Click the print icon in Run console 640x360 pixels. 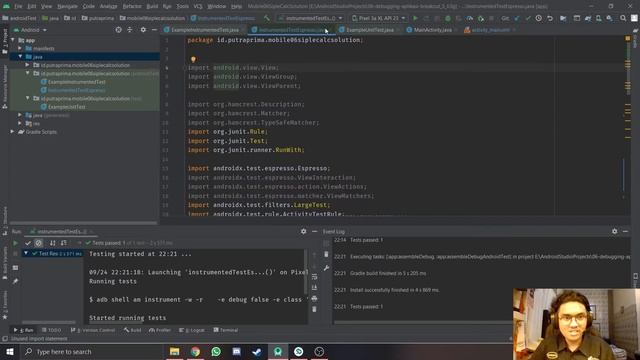314,299
